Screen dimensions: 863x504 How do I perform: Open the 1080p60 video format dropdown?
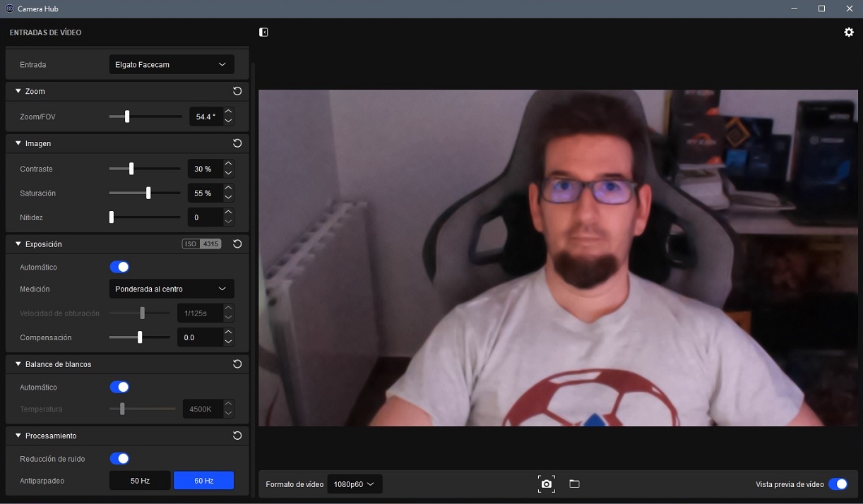pos(355,484)
